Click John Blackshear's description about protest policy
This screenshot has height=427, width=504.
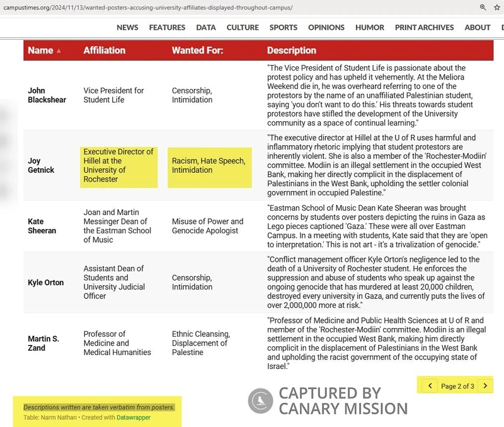(x=370, y=95)
